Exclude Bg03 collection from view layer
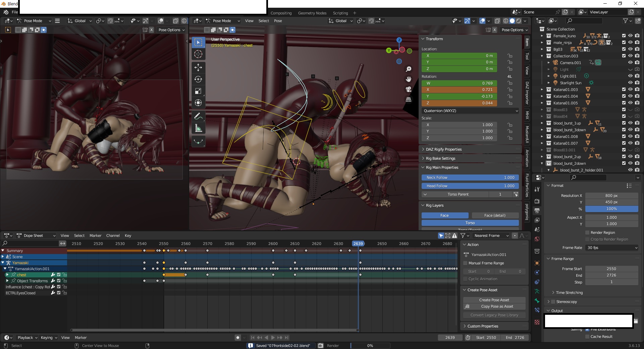The height and width of the screenshot is (349, 644). 624,49
